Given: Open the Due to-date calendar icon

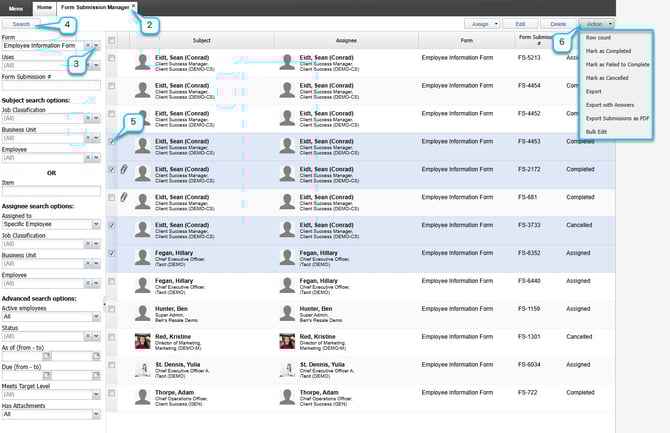Looking at the screenshot, I should 96,375.
